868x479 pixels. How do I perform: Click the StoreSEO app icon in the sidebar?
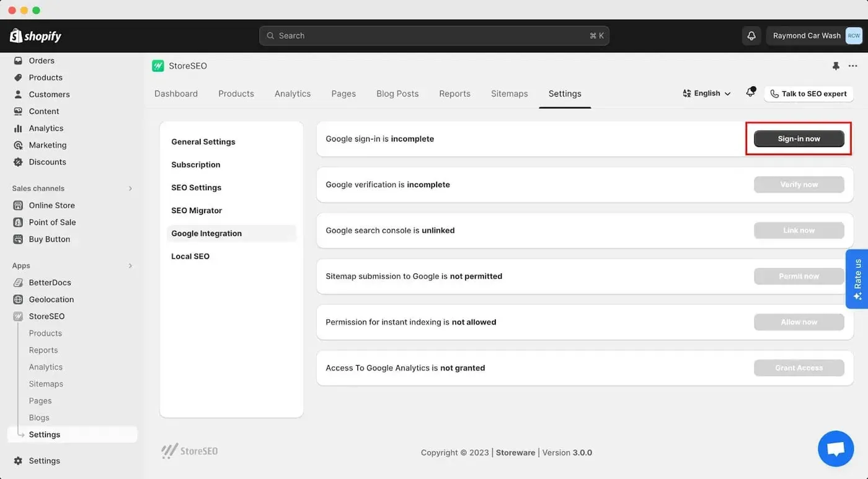click(x=18, y=316)
